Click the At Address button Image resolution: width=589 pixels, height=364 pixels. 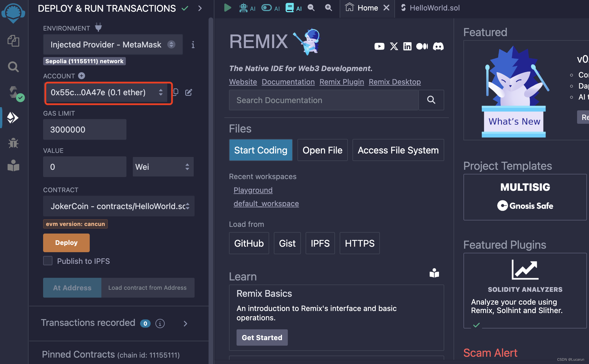(x=72, y=288)
